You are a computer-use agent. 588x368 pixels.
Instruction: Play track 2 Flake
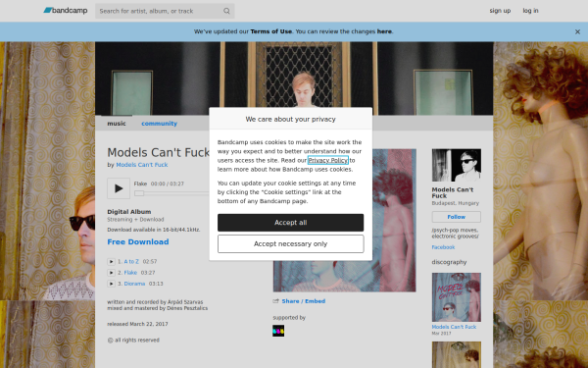111,273
